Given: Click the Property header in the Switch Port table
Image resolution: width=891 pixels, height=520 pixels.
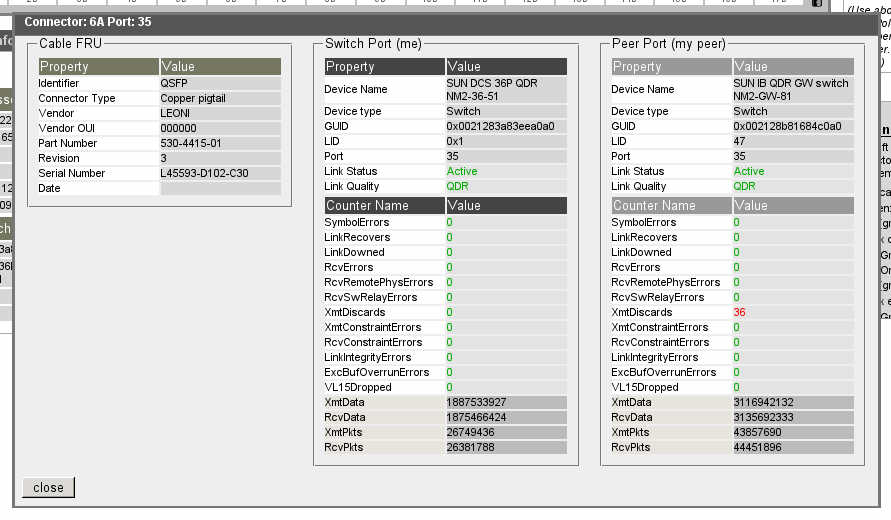Looking at the screenshot, I should [x=385, y=66].
